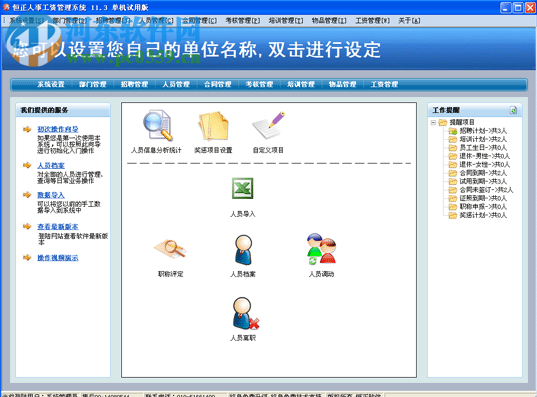Select 人员管理 tab in blue navigation bar

(176, 84)
